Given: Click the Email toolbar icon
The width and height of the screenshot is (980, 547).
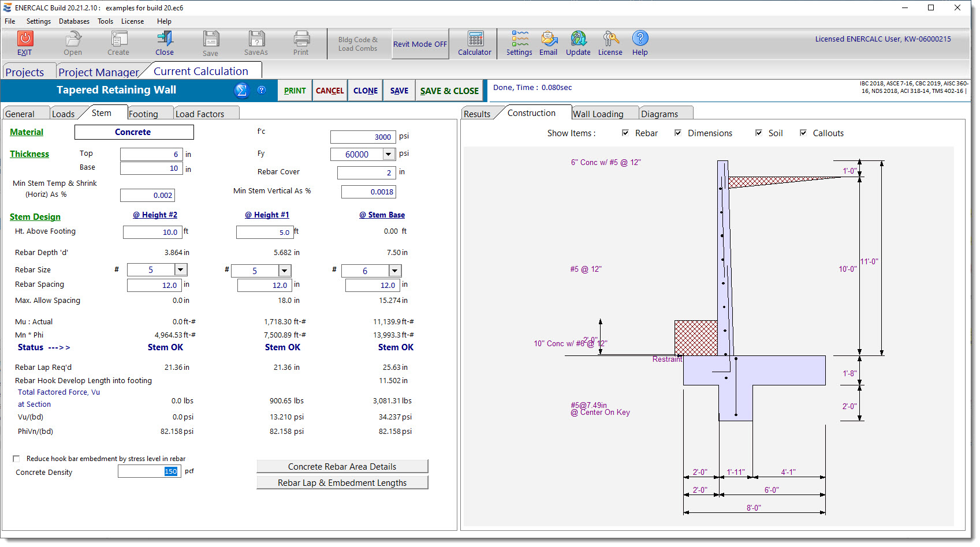Looking at the screenshot, I should point(549,39).
